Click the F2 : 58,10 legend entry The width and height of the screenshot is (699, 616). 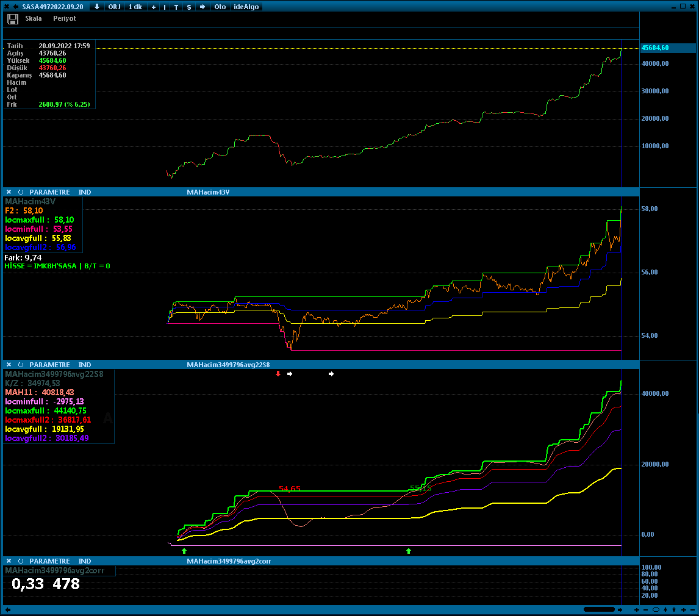24,211
